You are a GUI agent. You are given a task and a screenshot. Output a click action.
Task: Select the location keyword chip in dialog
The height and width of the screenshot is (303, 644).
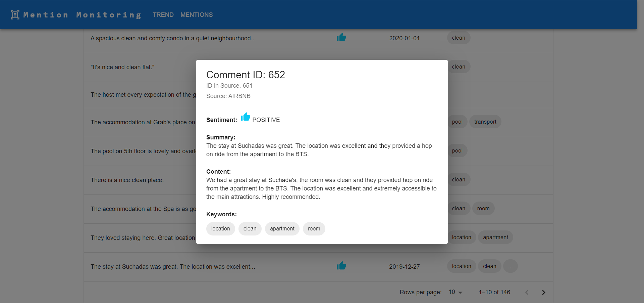pyautogui.click(x=221, y=229)
